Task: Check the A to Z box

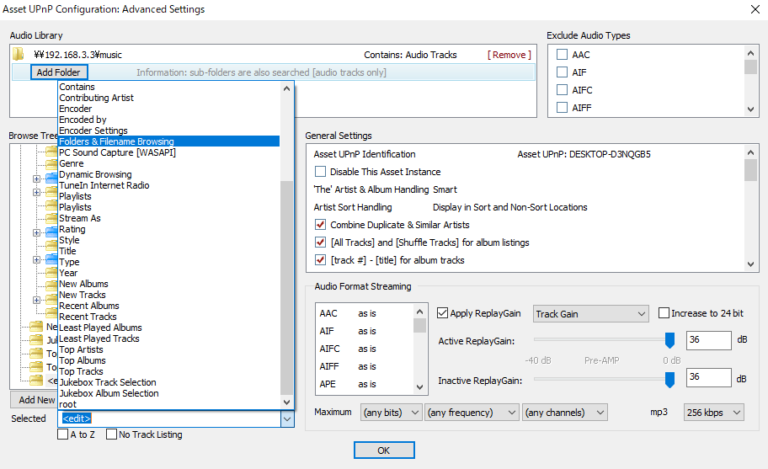Action: coord(63,434)
